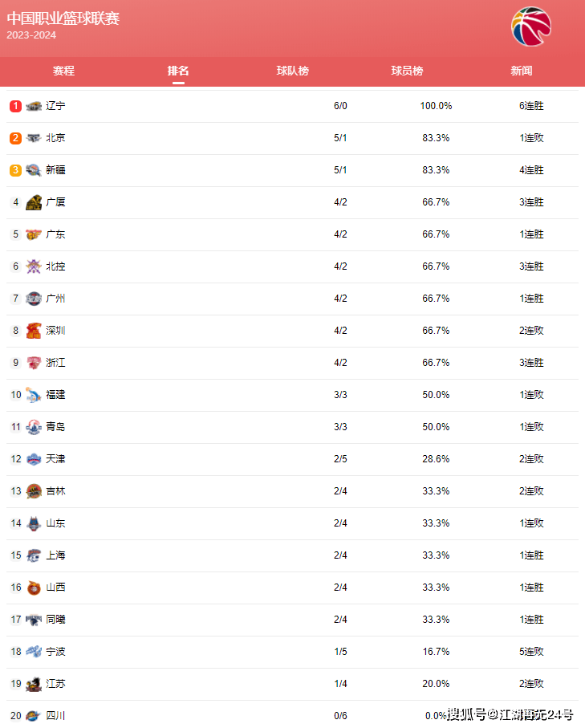This screenshot has width=585, height=728.
Task: Click 宁波's 5连败 streak entry
Action: point(531,652)
